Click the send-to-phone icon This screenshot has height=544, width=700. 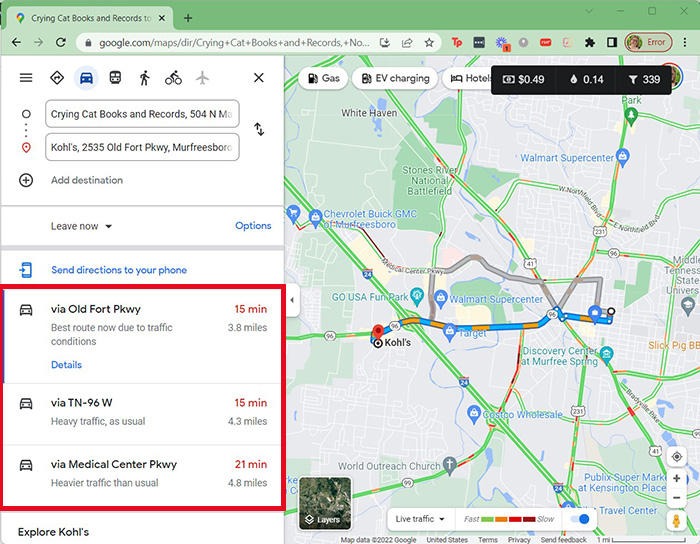tap(25, 270)
